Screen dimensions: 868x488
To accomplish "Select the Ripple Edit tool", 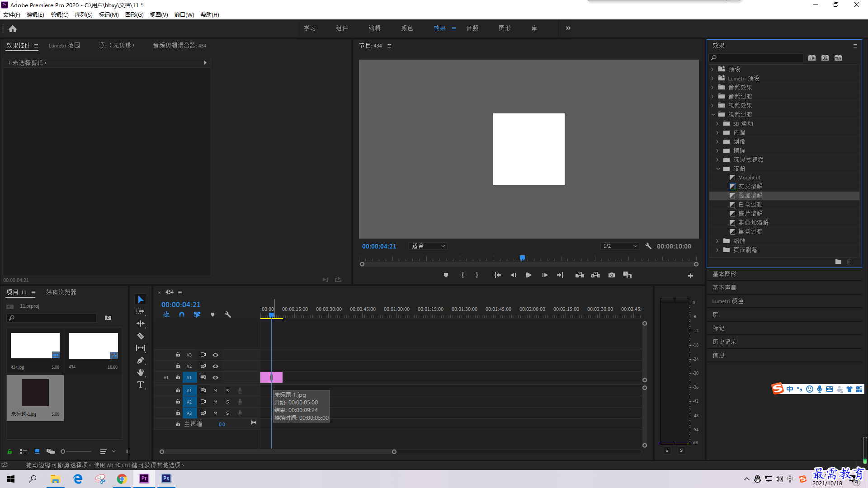I will 141,324.
